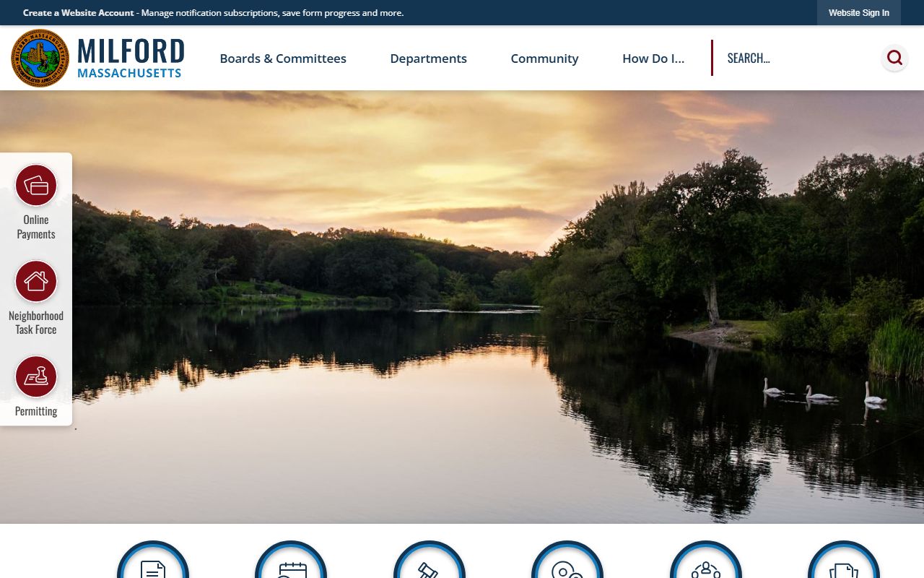Open the Boards & Committees menu
The image size is (924, 578).
(283, 59)
